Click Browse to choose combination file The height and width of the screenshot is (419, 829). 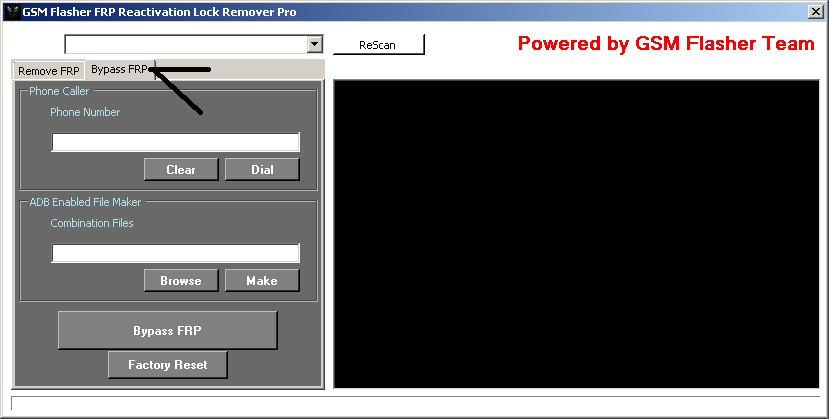[x=181, y=281]
